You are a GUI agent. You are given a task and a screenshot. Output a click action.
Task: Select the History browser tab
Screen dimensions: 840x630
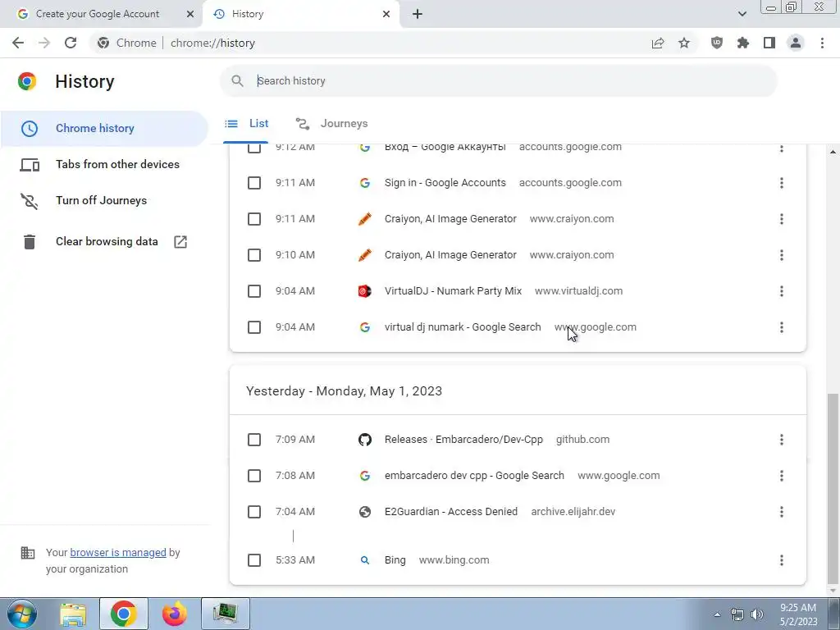pyautogui.click(x=301, y=14)
